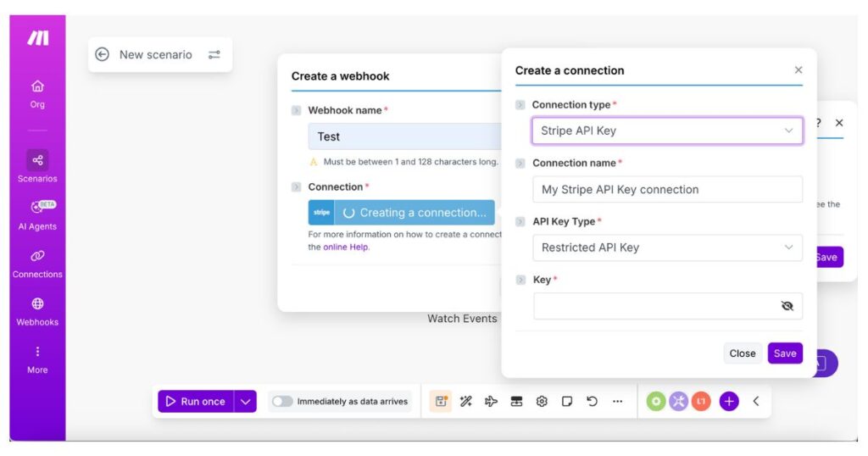This screenshot has height=456, width=868.
Task: Expand the API Key Type field info
Action: (x=520, y=221)
